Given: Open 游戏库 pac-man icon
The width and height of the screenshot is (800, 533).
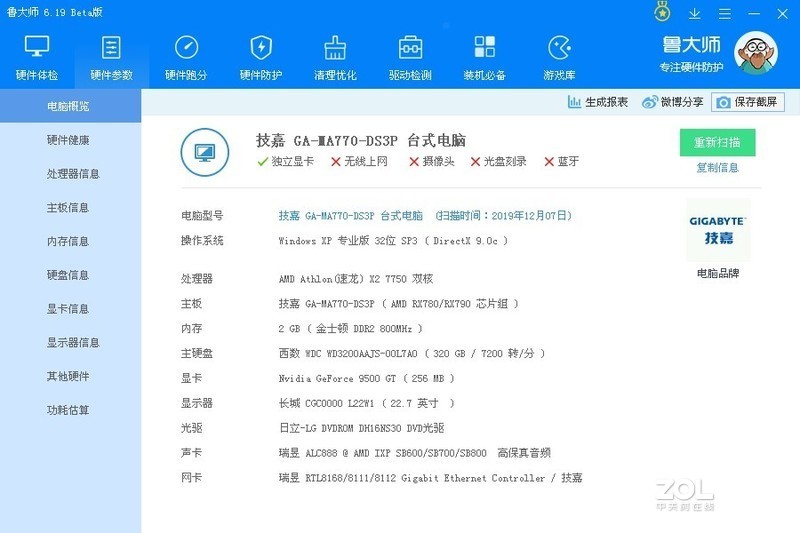Looking at the screenshot, I should point(560,47).
